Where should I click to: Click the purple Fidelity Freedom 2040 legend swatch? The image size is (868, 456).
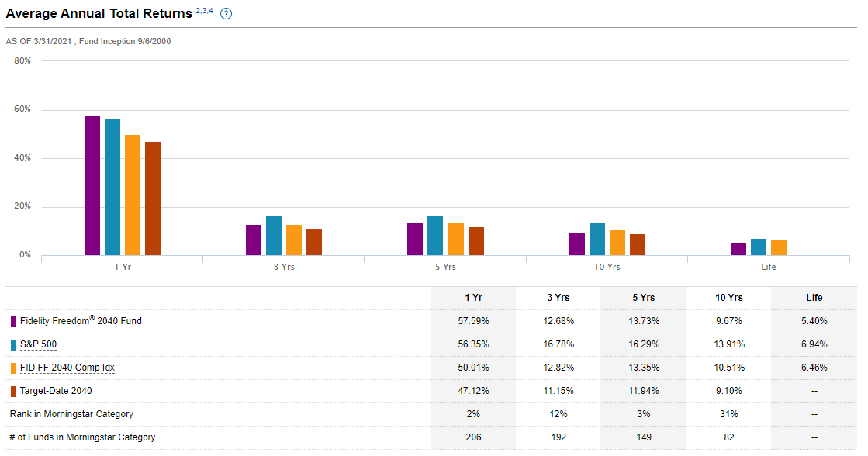pos(13,321)
